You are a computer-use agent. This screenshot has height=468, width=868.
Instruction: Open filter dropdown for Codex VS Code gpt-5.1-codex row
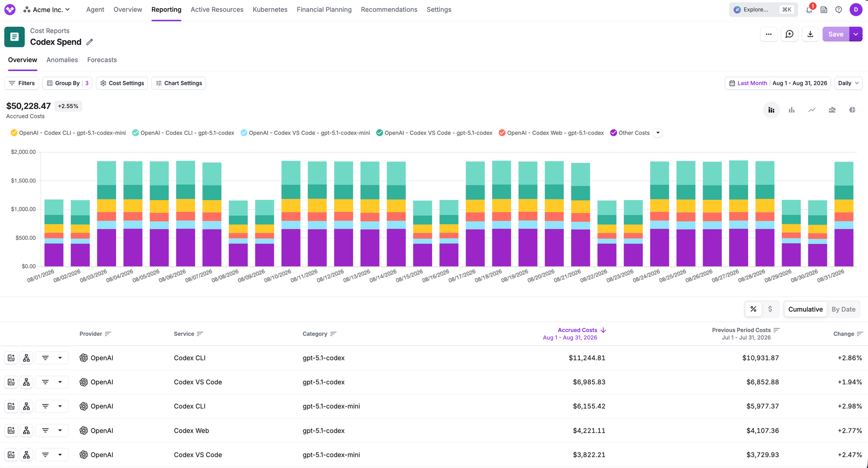click(52, 382)
